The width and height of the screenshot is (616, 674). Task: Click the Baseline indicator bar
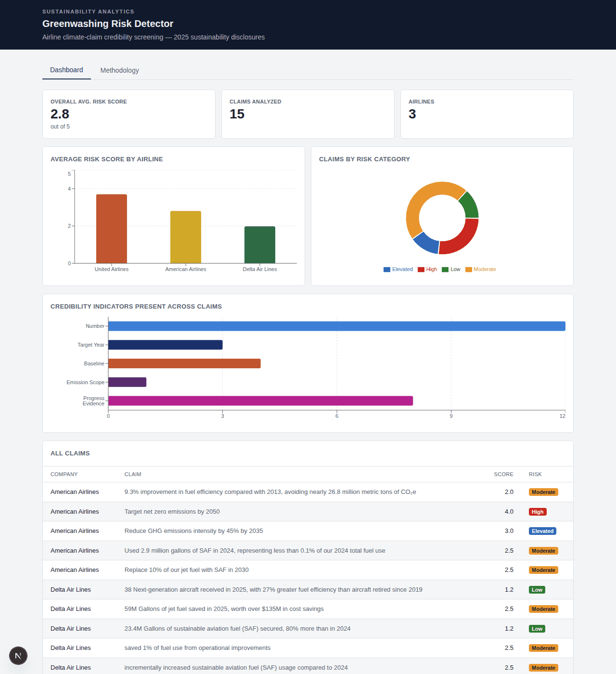184,363
